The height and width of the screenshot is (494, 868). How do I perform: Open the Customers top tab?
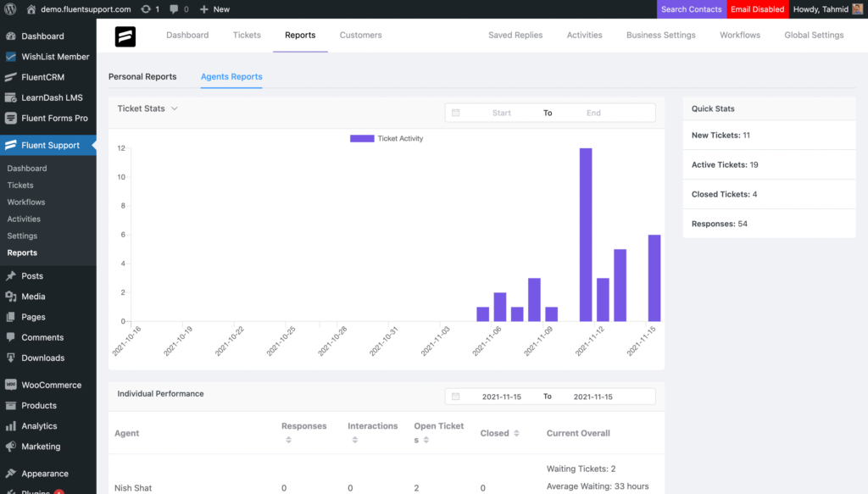click(360, 35)
